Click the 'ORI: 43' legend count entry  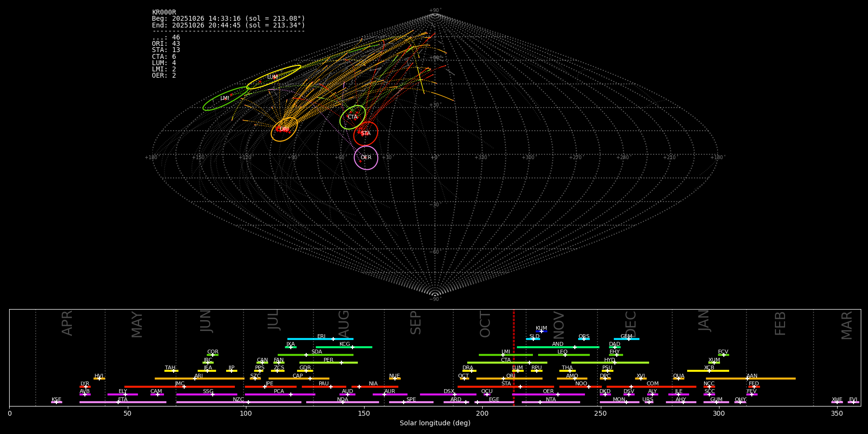point(166,44)
